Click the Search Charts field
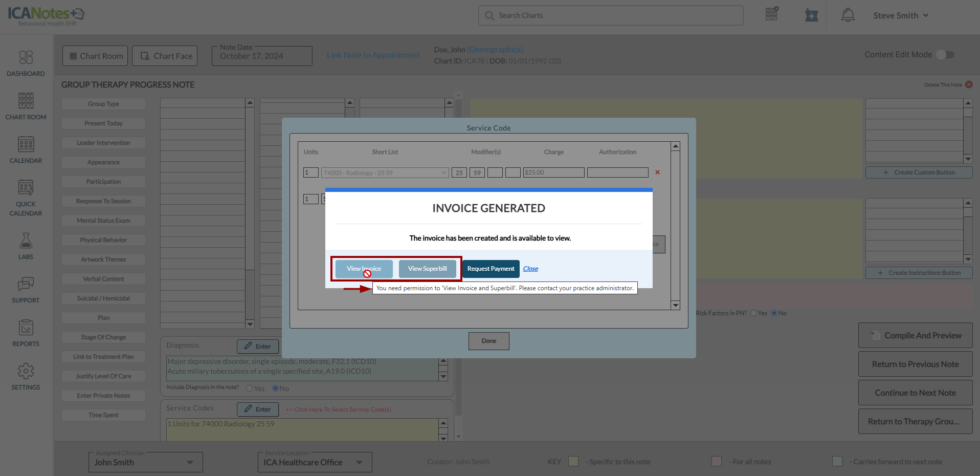Screen dimensions: 980x476 click(x=611, y=15)
